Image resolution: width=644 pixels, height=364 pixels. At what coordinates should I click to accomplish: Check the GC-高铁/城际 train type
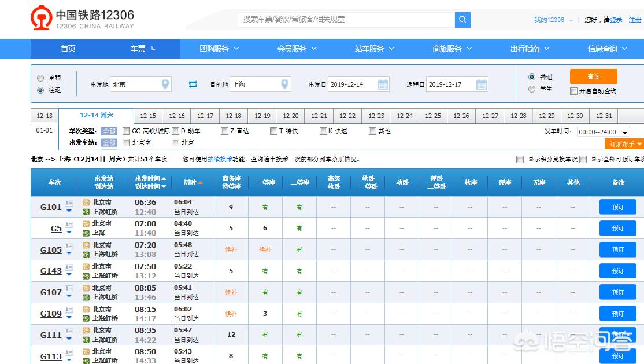pos(127,131)
